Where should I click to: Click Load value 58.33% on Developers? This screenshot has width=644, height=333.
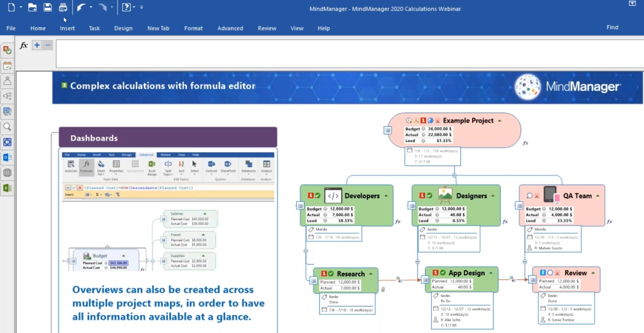click(345, 221)
